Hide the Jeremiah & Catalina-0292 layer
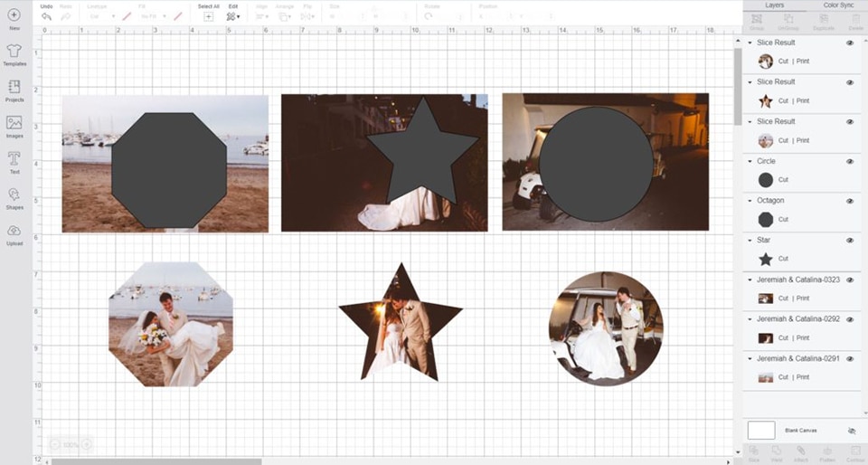Screen dimensions: 868x465 point(850,319)
